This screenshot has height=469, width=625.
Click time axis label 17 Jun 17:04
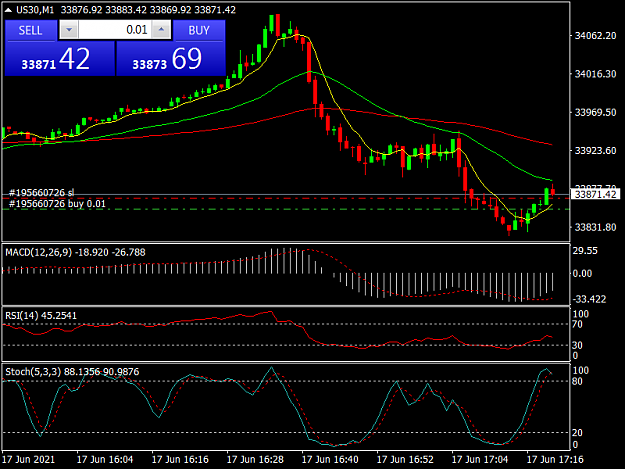(480, 459)
